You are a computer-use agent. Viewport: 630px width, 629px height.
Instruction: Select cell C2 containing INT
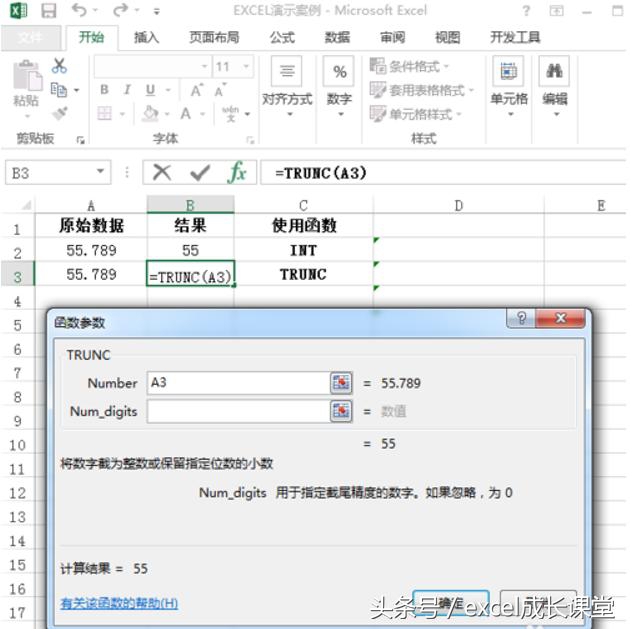pyautogui.click(x=304, y=250)
